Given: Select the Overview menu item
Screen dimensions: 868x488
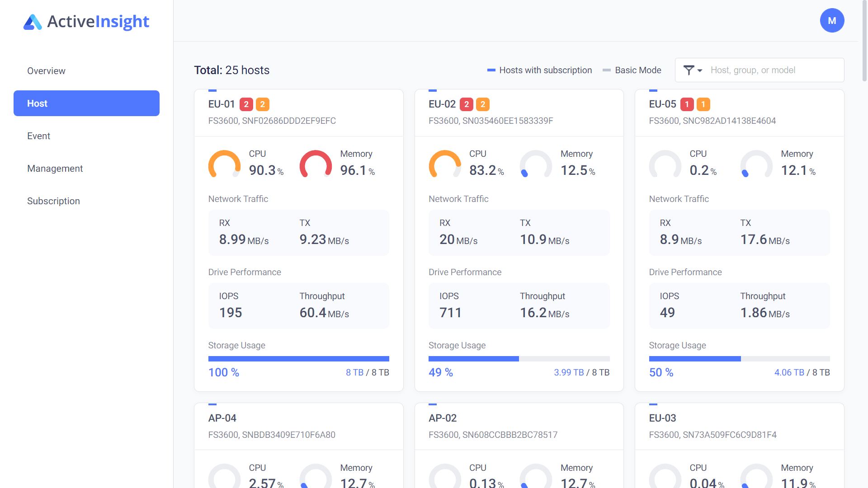Looking at the screenshot, I should click(x=46, y=70).
